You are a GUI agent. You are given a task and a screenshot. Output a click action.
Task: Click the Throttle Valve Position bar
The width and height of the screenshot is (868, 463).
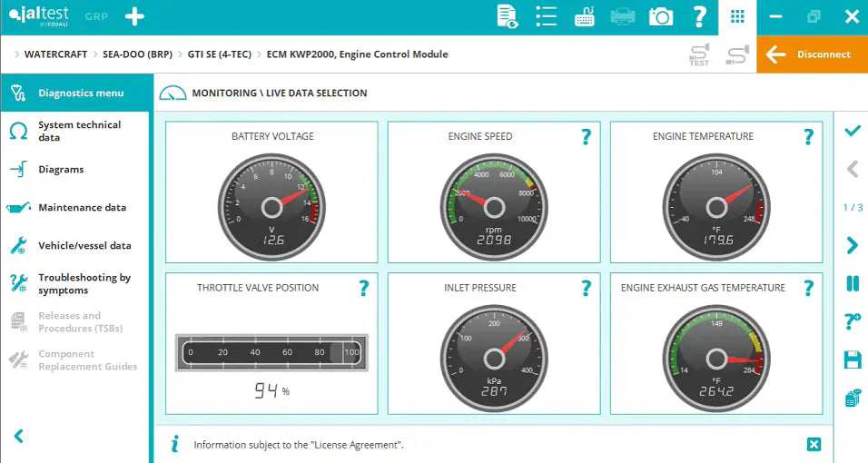[271, 352]
